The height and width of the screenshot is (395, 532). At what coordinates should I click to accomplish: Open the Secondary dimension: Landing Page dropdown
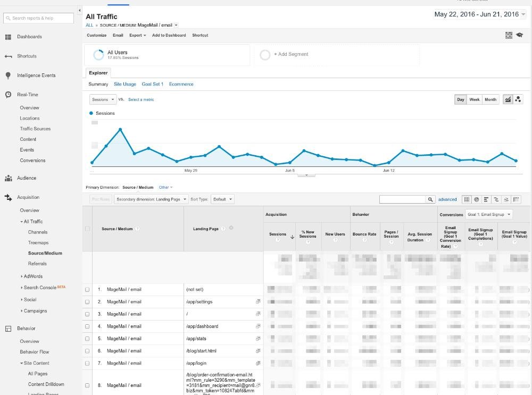(x=152, y=199)
